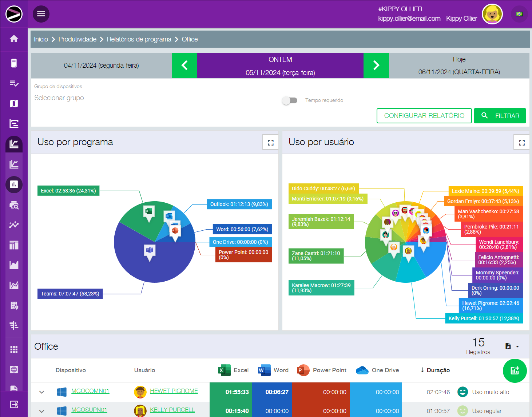Click the globe icon in sidebar
Image resolution: width=532 pixels, height=417 pixels.
(x=14, y=370)
